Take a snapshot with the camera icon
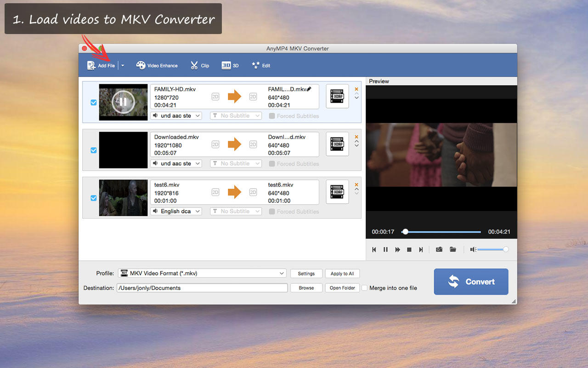 click(x=439, y=249)
